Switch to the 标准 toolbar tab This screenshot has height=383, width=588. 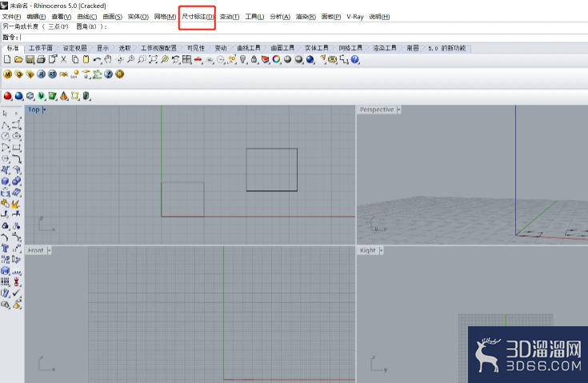click(13, 48)
